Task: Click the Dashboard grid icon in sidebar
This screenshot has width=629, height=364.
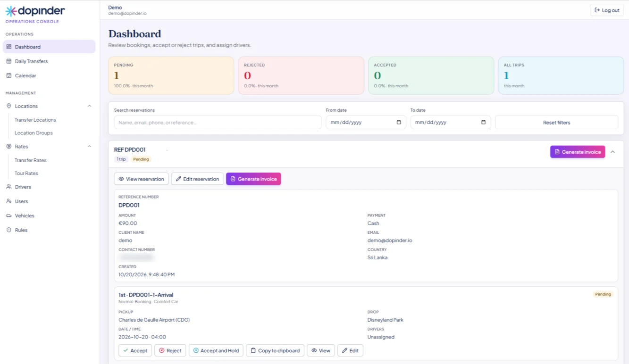Action: pyautogui.click(x=9, y=47)
